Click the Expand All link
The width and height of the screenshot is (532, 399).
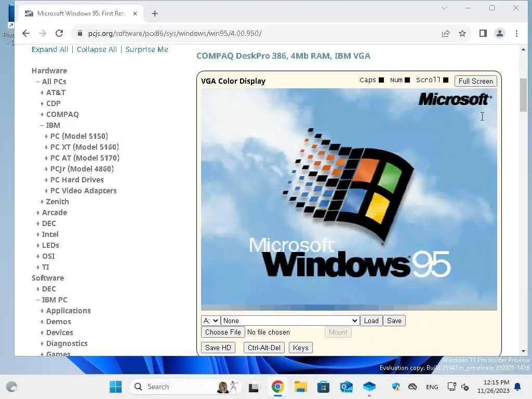click(50, 49)
